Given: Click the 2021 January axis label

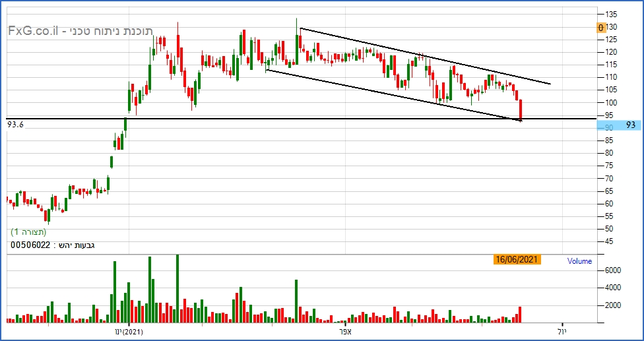Looking at the screenshot, I should tap(129, 332).
